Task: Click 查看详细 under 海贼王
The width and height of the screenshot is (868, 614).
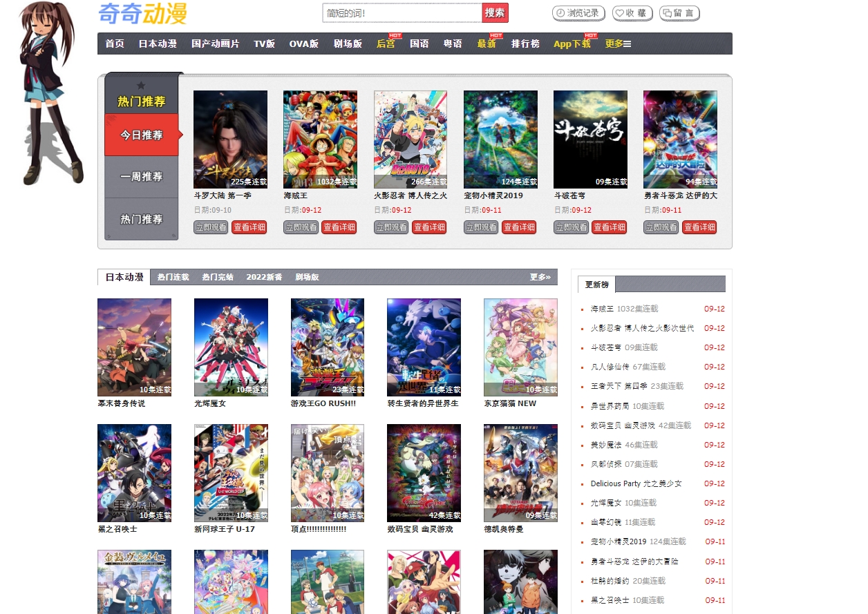Action: click(339, 227)
